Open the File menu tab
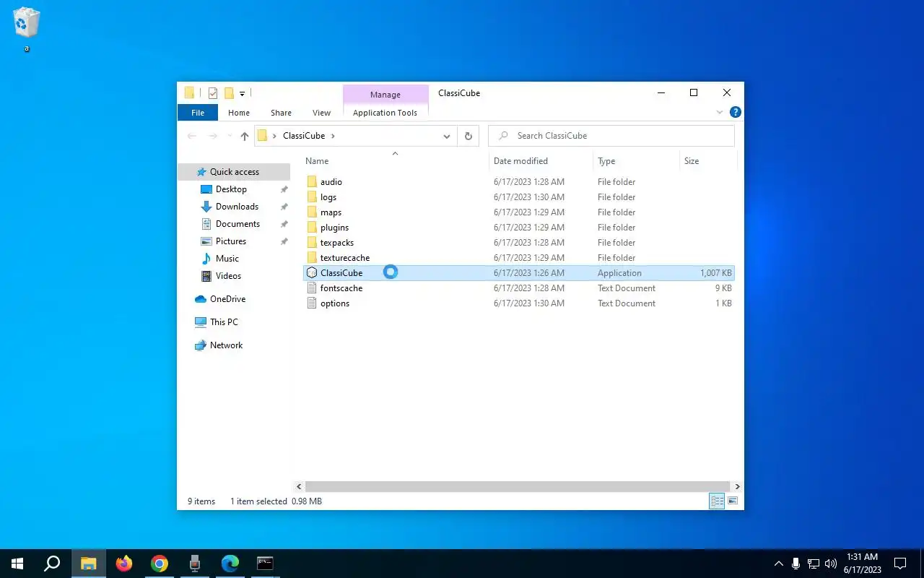 pos(197,113)
